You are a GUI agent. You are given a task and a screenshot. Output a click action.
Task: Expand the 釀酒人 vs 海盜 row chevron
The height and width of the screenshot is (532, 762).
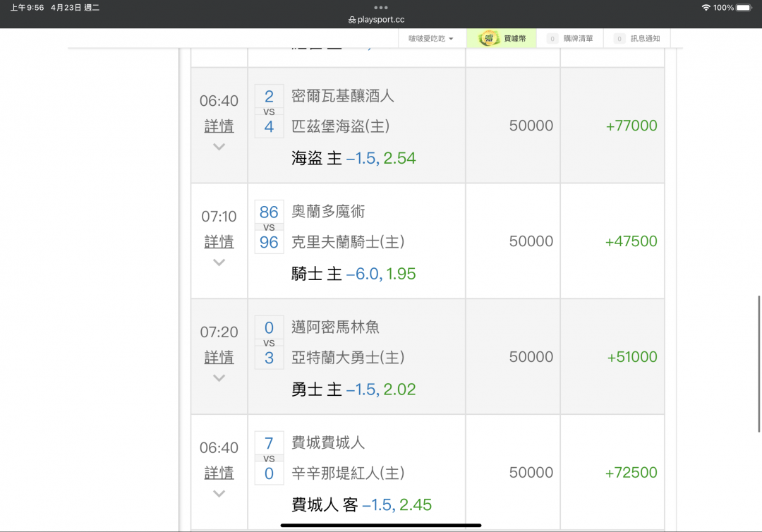[219, 147]
